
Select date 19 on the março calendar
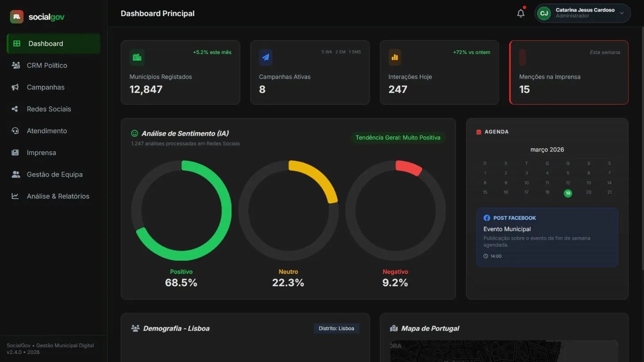point(568,193)
